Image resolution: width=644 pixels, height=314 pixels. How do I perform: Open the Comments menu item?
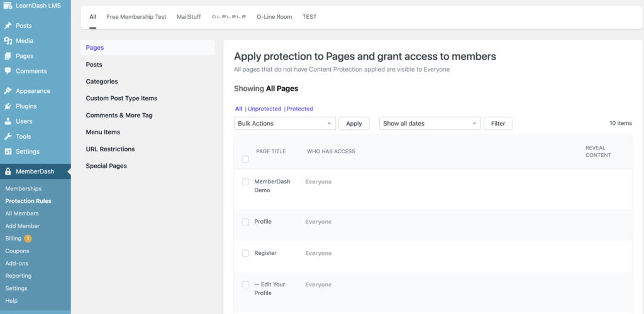pos(31,71)
